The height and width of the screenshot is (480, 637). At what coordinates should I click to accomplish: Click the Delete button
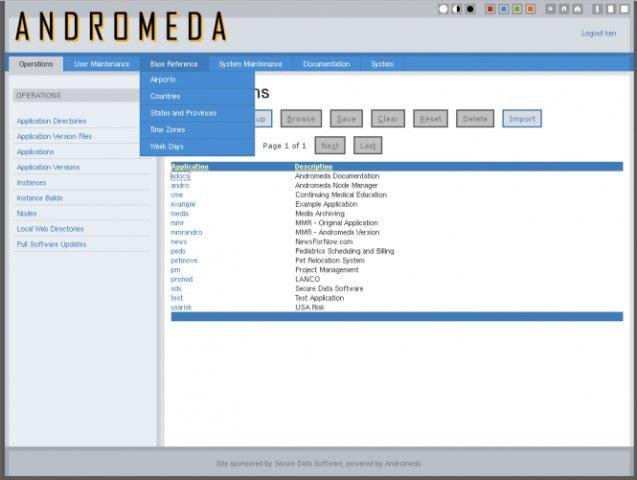[475, 119]
